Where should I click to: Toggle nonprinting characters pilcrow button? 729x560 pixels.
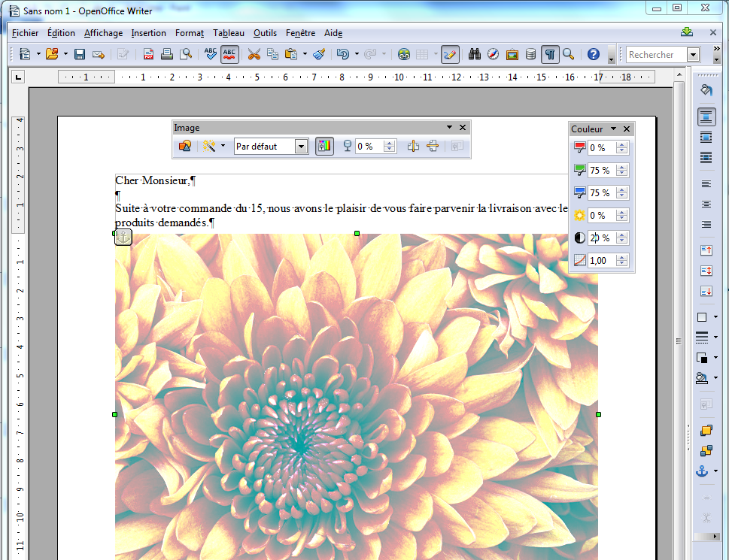(549, 54)
